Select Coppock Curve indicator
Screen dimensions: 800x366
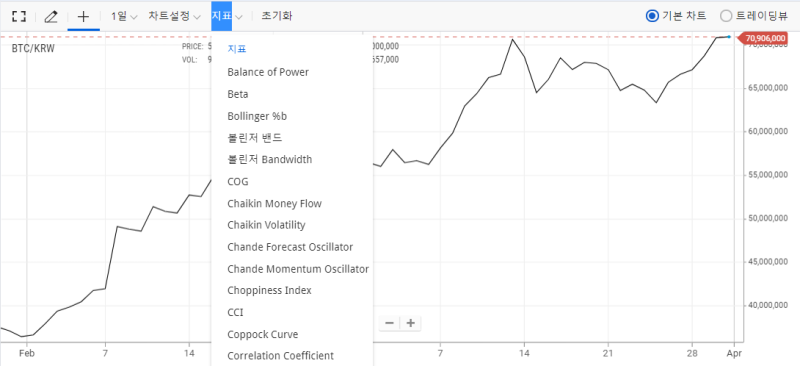262,334
